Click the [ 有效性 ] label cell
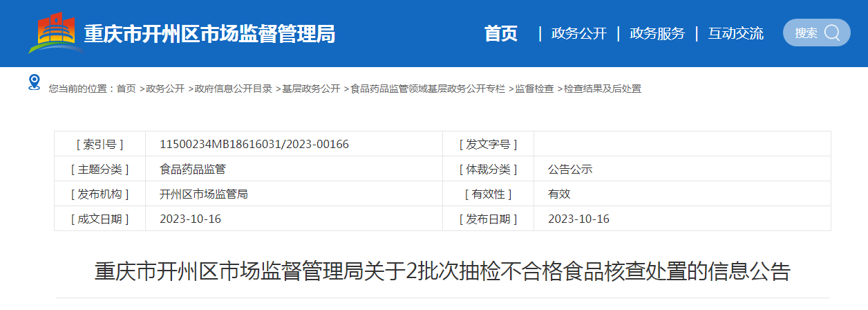Image resolution: width=868 pixels, height=310 pixels. 488,194
